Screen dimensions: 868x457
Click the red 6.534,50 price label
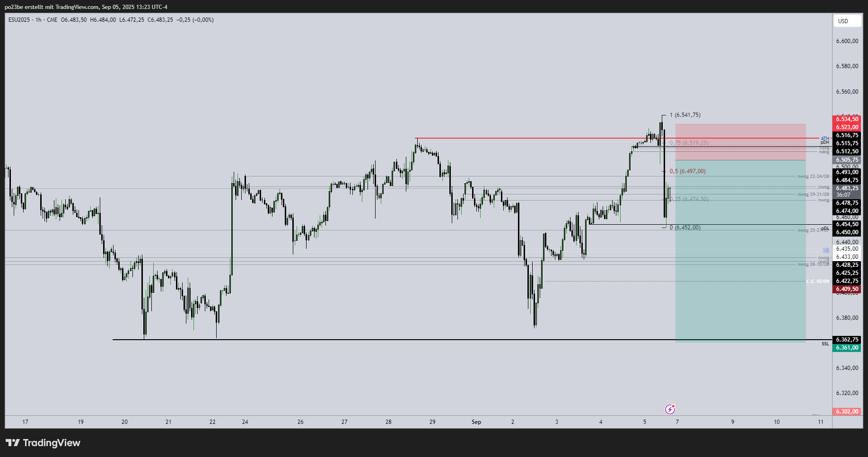tap(847, 119)
